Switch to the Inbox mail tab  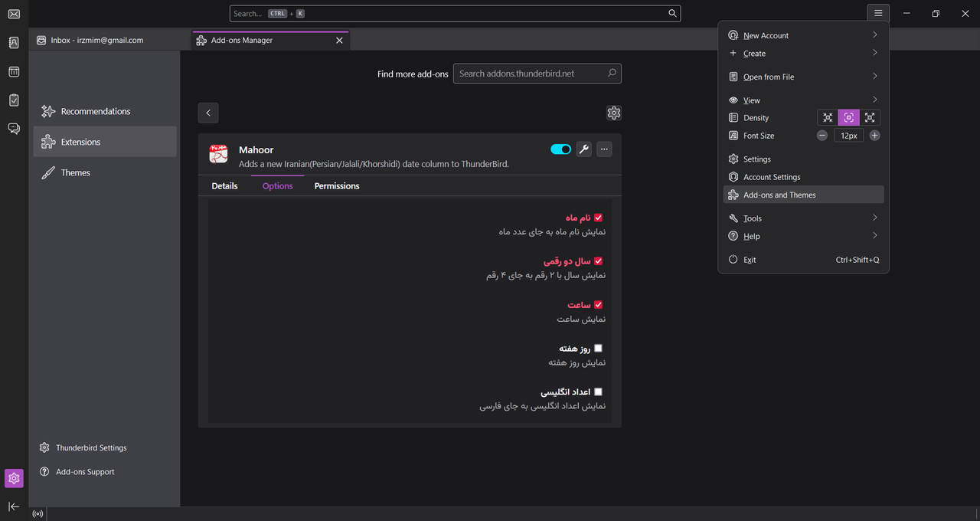(109, 41)
